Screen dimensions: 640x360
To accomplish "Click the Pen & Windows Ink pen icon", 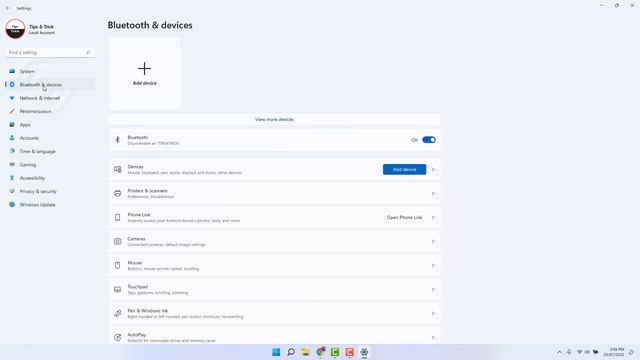I will coord(118,313).
